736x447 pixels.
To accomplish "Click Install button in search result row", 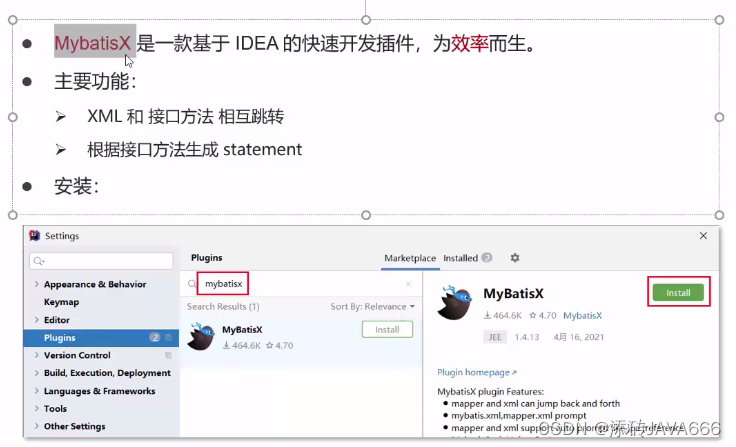I will pyautogui.click(x=387, y=330).
